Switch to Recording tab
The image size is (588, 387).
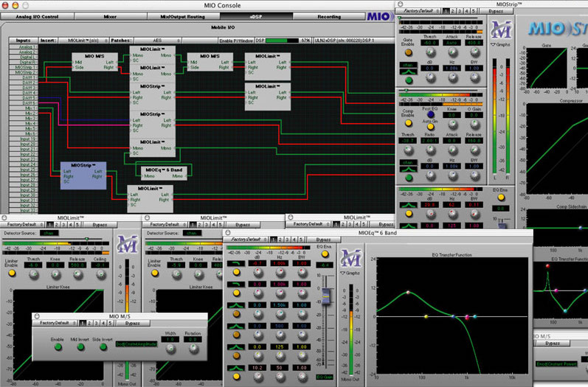click(x=329, y=16)
